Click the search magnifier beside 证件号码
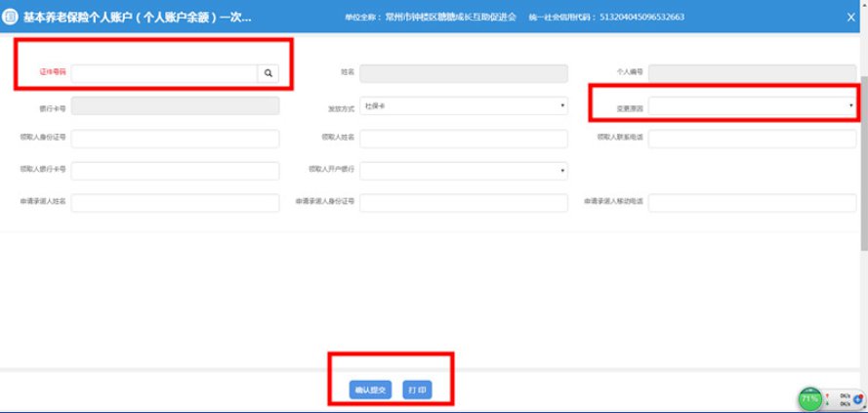868x413 pixels. [269, 73]
